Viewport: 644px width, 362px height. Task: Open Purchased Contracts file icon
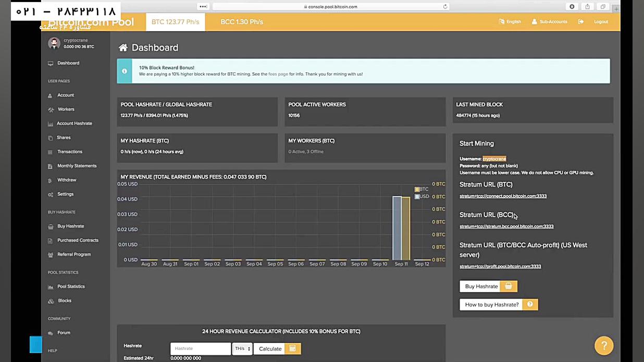point(51,241)
